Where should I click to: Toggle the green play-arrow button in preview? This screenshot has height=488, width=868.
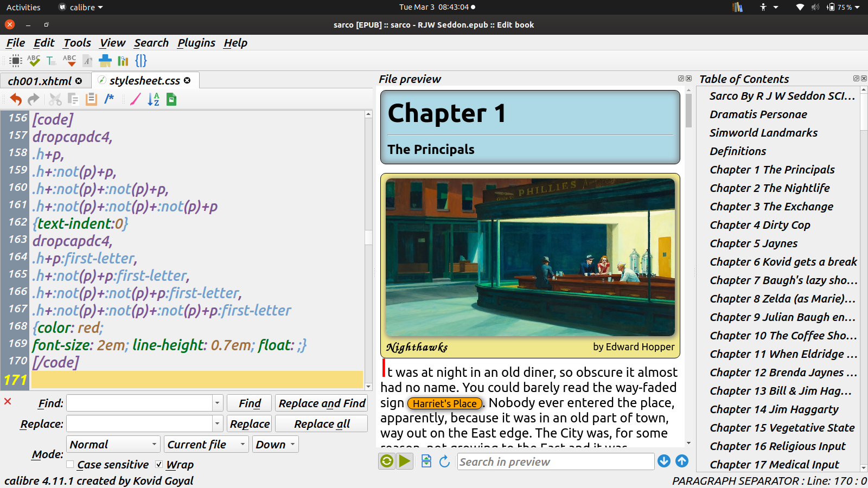point(405,461)
